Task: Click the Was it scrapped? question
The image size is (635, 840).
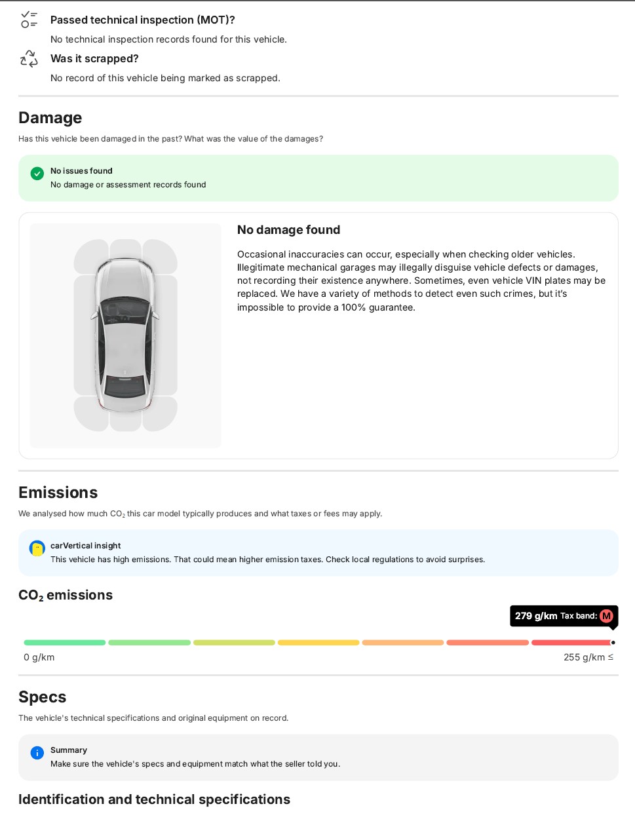Action: click(94, 58)
